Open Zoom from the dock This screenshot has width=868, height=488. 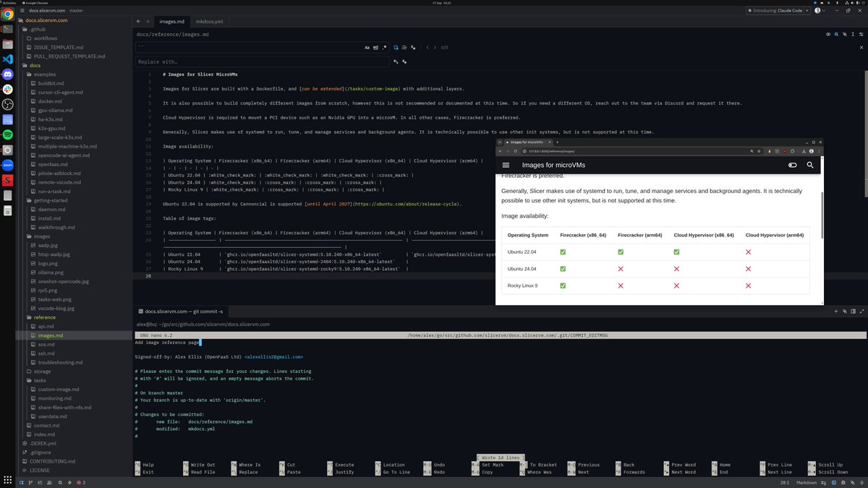point(8,165)
